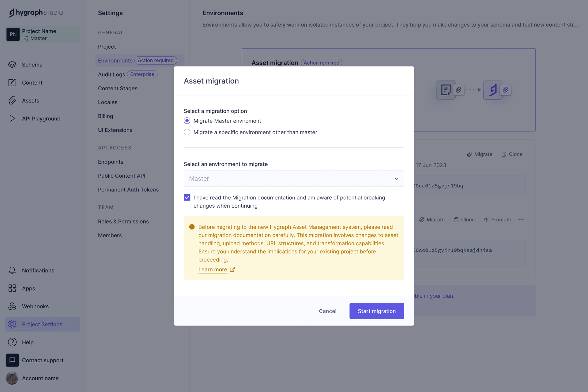This screenshot has width=588, height=392.
Task: Expand the environment selection dropdown
Action: (x=396, y=179)
